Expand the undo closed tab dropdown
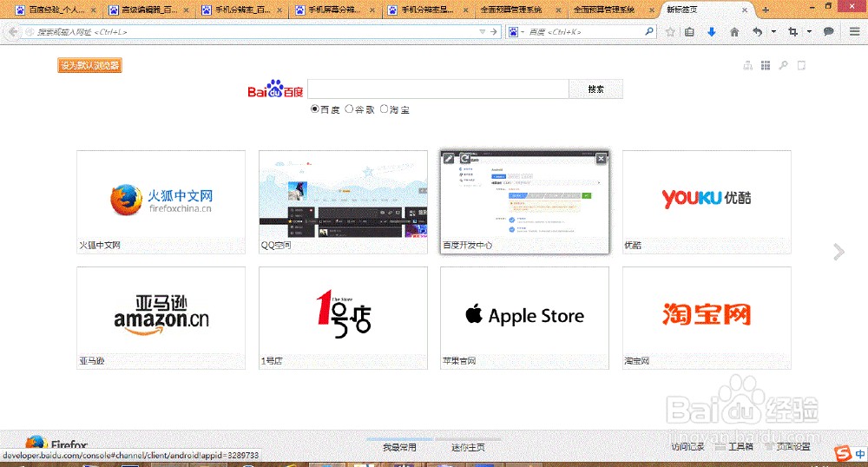Image resolution: width=868 pixels, height=467 pixels. pyautogui.click(x=774, y=32)
